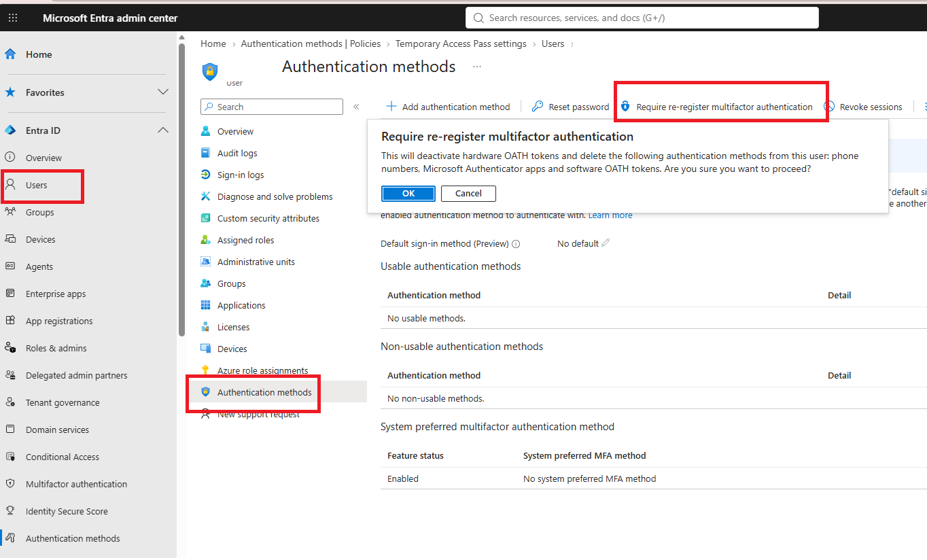Click the Entra ID diamond icon
The width and height of the screenshot is (927, 560).
pyautogui.click(x=10, y=130)
